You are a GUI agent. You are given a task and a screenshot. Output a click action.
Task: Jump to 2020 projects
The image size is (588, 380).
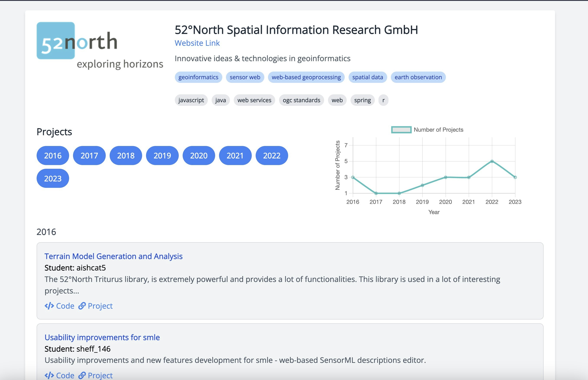199,156
